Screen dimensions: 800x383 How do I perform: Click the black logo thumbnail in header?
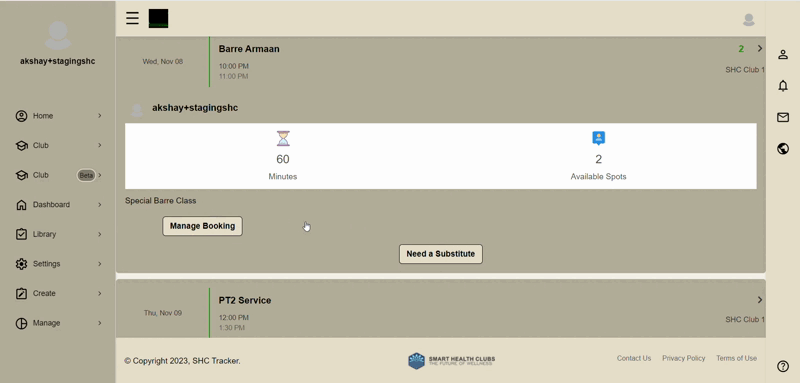point(158,18)
